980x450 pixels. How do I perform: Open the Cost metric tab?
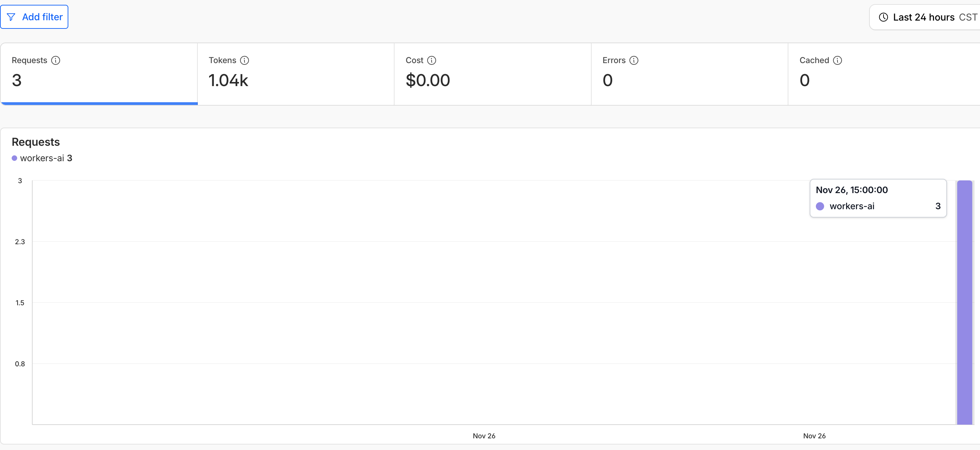pyautogui.click(x=492, y=74)
